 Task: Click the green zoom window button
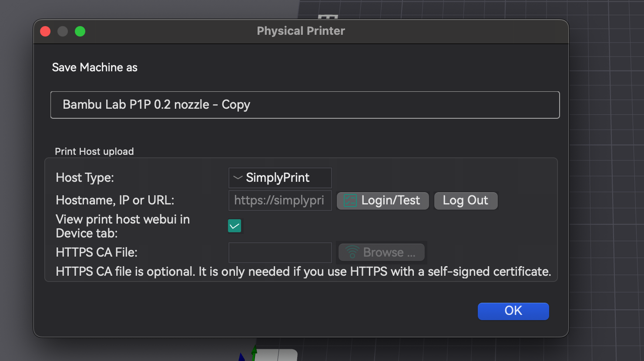80,31
